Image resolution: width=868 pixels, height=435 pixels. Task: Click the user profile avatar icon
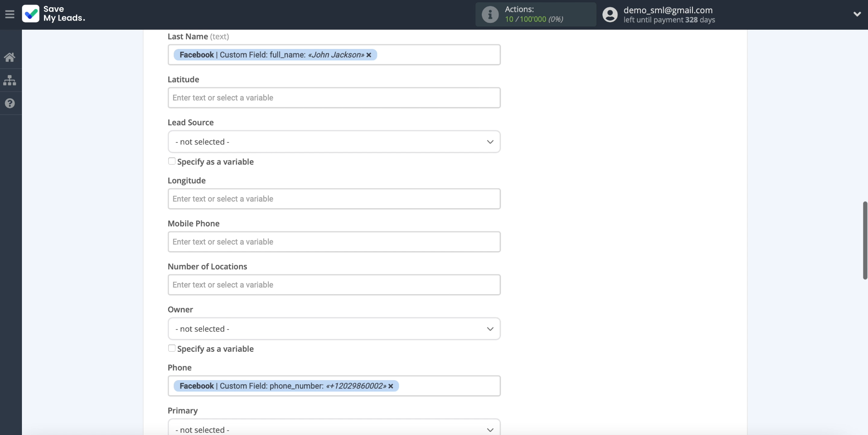[x=610, y=15]
